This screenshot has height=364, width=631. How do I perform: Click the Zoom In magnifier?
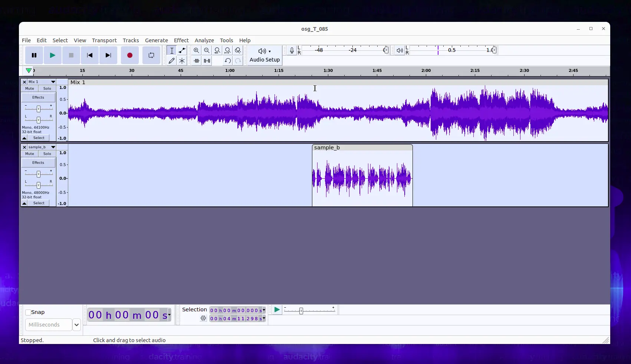point(197,50)
